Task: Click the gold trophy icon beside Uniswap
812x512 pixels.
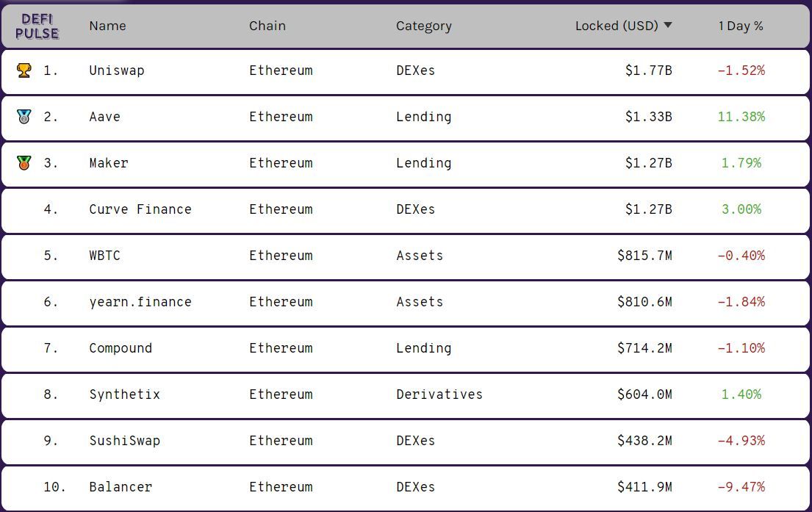Action: click(24, 71)
